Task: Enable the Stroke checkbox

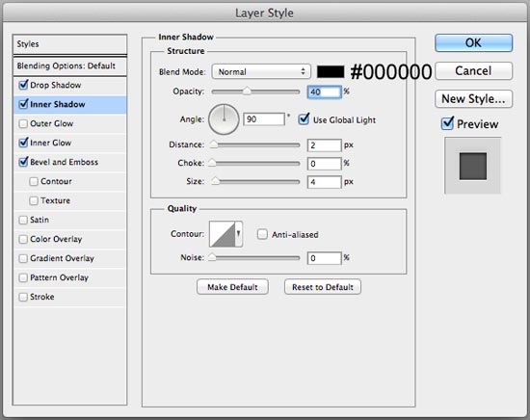Action: coord(23,297)
